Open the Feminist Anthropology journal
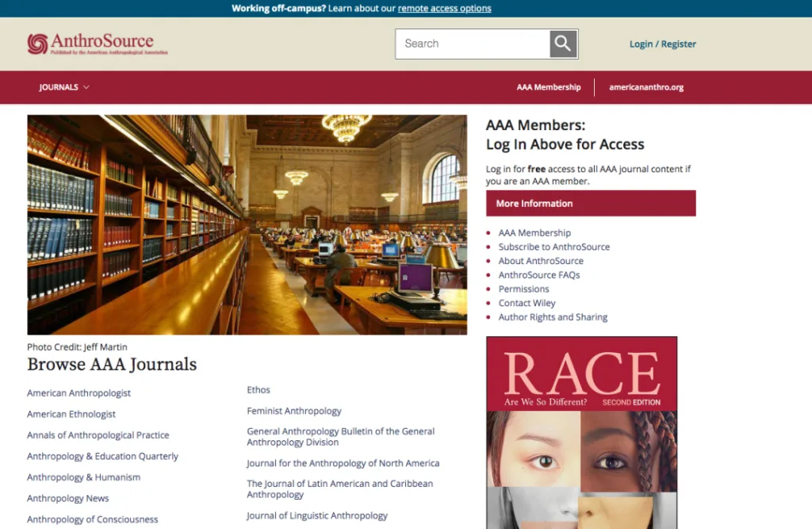This screenshot has height=529, width=812. (294, 411)
